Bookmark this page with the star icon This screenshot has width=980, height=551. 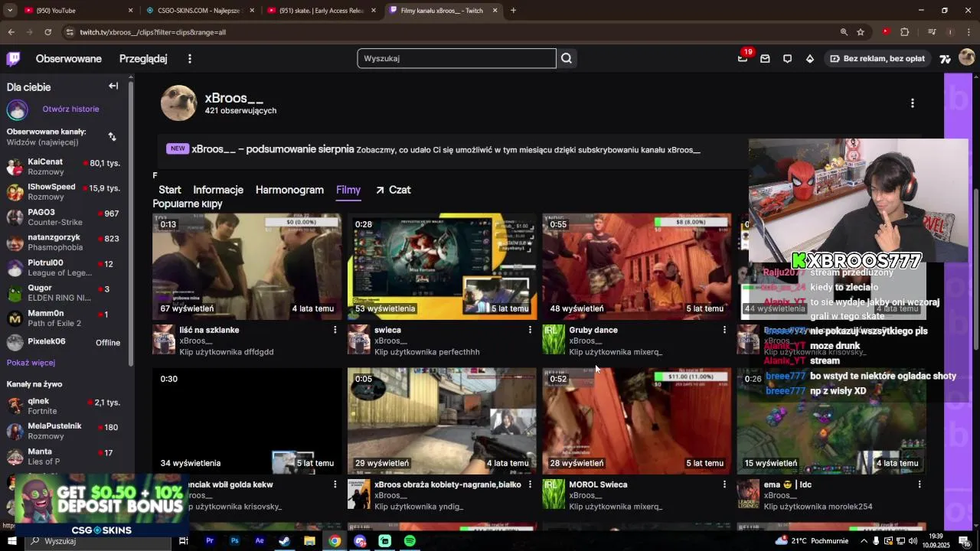click(861, 32)
